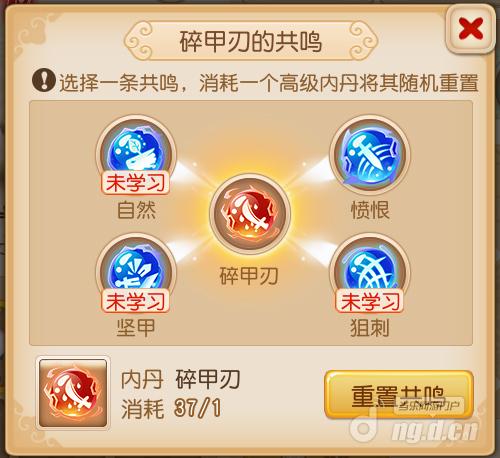Select the 坚甲 resonance skill orb

pyautogui.click(x=136, y=272)
